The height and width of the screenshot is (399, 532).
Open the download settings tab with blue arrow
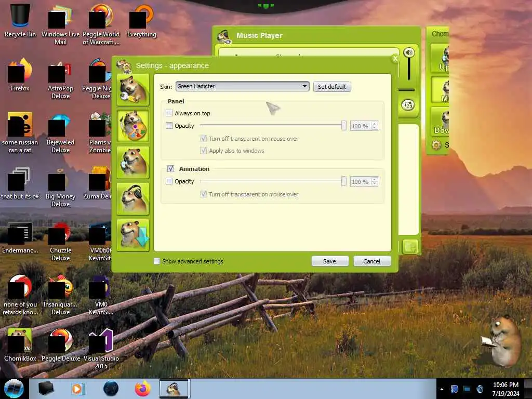point(132,235)
